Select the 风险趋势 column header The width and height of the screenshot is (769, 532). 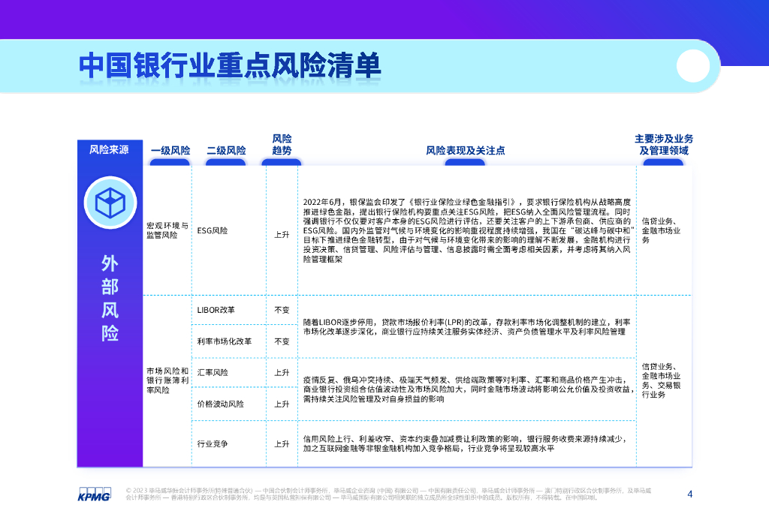click(x=282, y=145)
